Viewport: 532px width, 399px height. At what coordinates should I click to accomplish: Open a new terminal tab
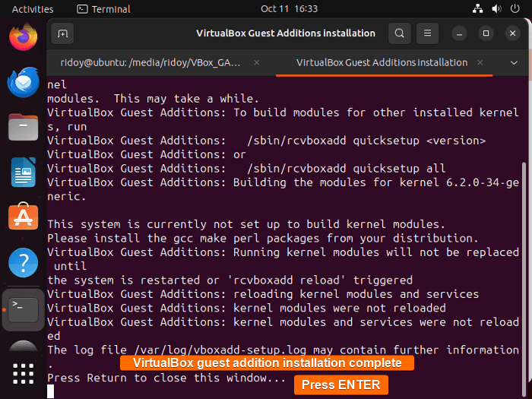pos(63,33)
